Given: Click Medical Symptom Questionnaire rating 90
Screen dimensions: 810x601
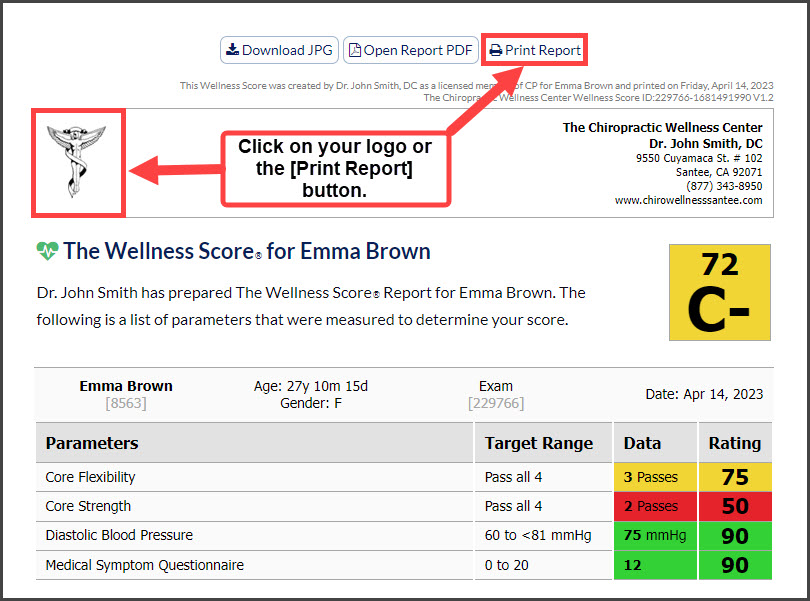Looking at the screenshot, I should coord(735,565).
